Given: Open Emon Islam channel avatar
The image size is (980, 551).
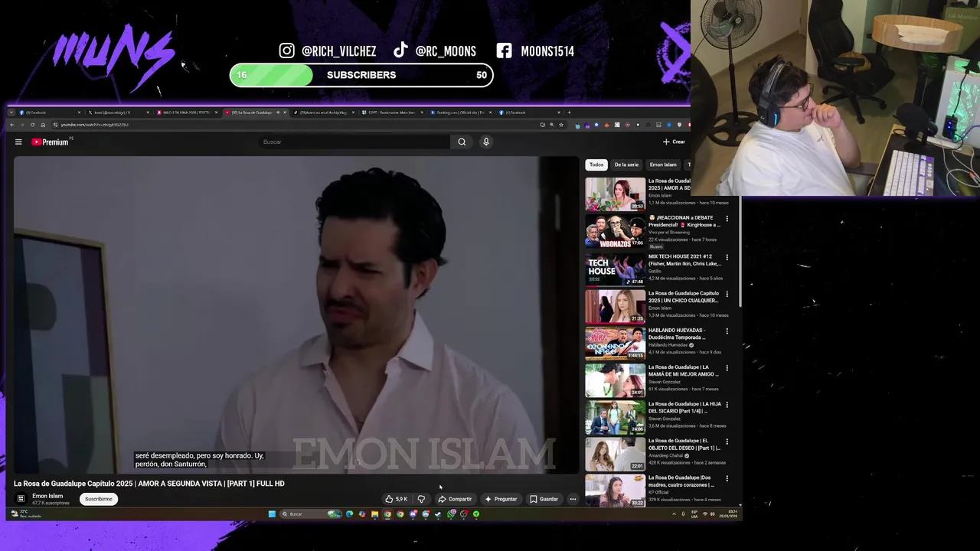Looking at the screenshot, I should (x=21, y=498).
